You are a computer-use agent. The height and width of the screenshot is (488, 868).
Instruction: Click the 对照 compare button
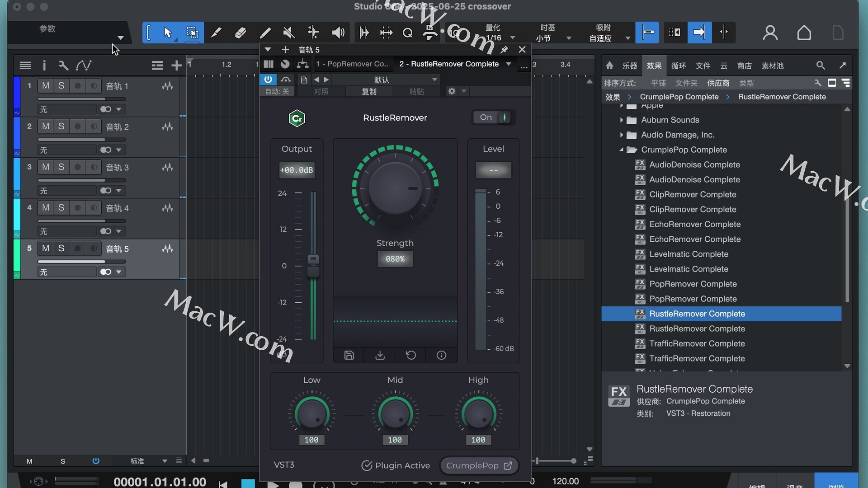click(321, 91)
